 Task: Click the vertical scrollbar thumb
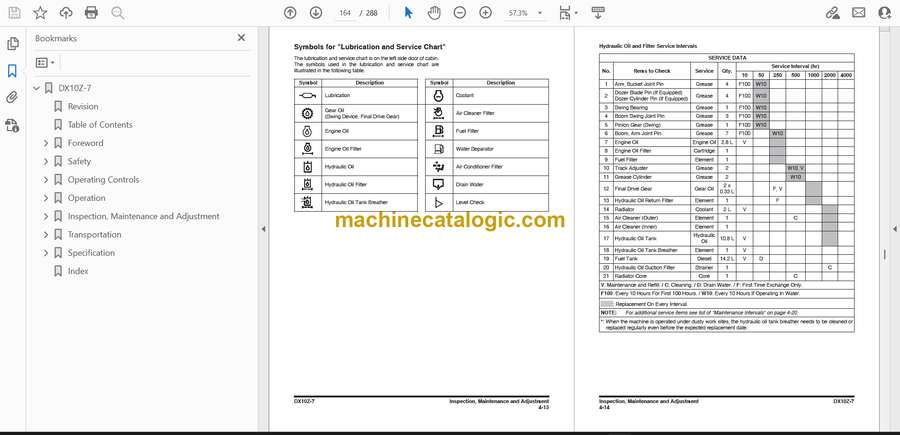point(885,254)
